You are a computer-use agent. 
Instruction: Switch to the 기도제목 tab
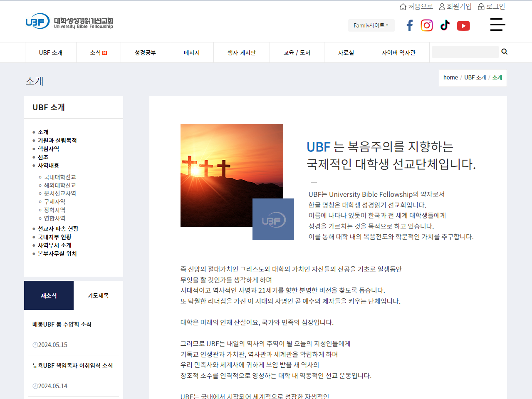tap(98, 295)
